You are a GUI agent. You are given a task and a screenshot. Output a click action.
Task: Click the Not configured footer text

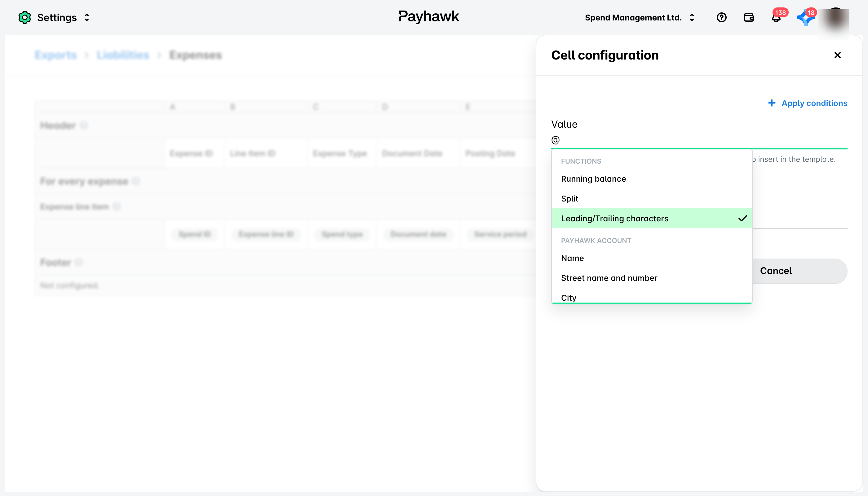click(69, 286)
